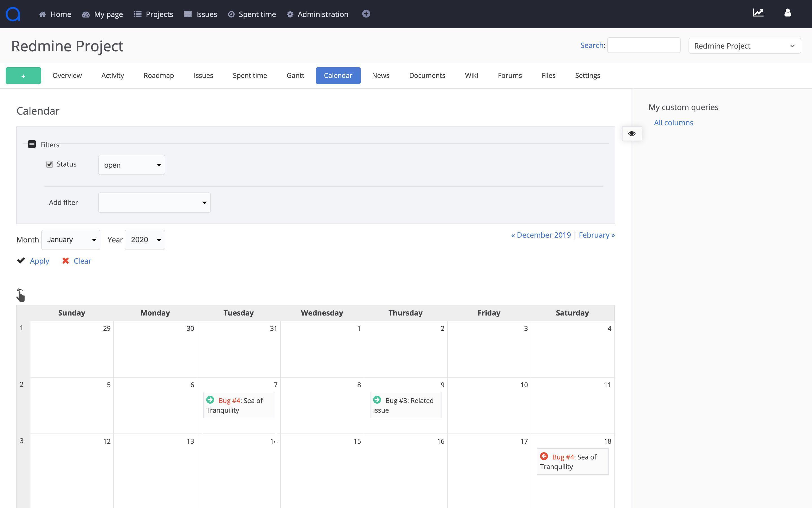Uncheck the Status filter checkbox
This screenshot has width=812, height=508.
(50, 164)
